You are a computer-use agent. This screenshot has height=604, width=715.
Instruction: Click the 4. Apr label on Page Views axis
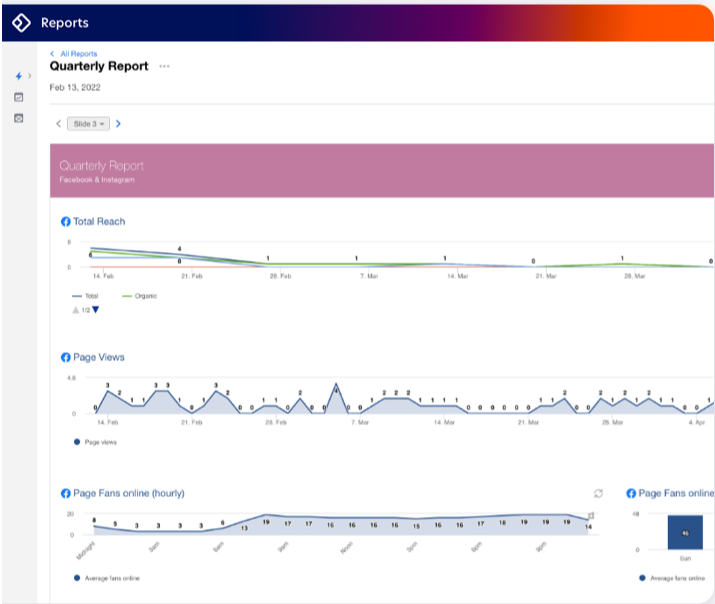pyautogui.click(x=697, y=423)
